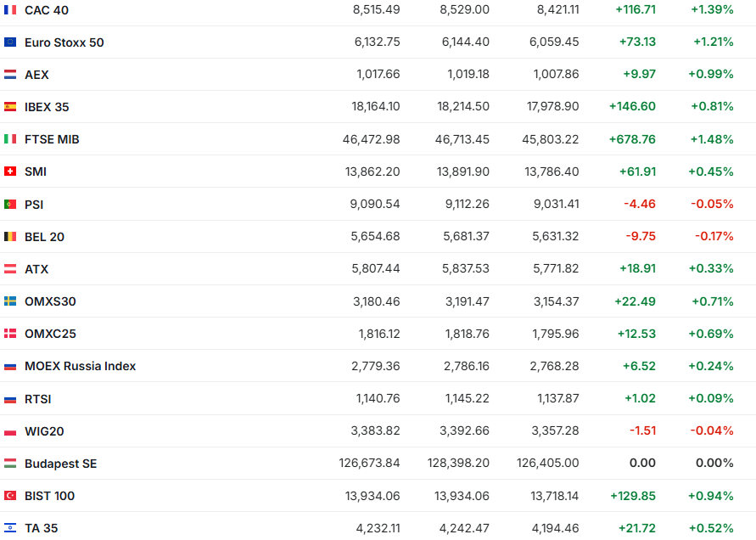Open the CAC 40 index link
Viewport: 756px width, 540px height.
tap(47, 10)
